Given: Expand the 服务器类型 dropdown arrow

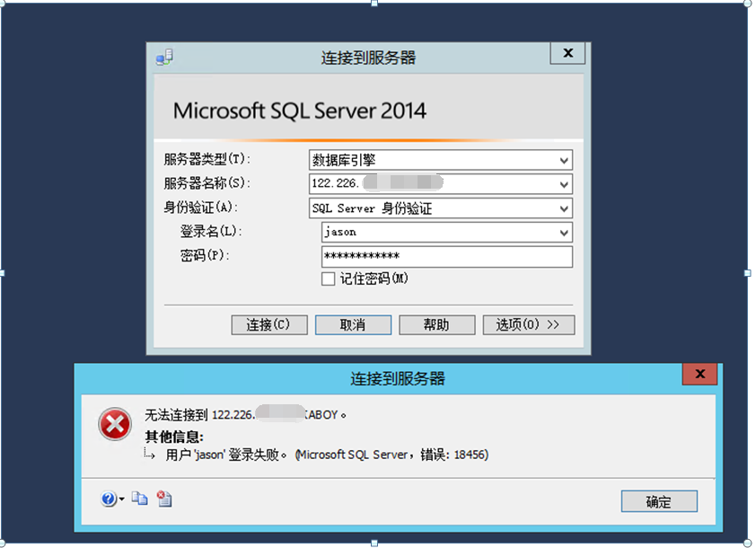Looking at the screenshot, I should coord(564,160).
